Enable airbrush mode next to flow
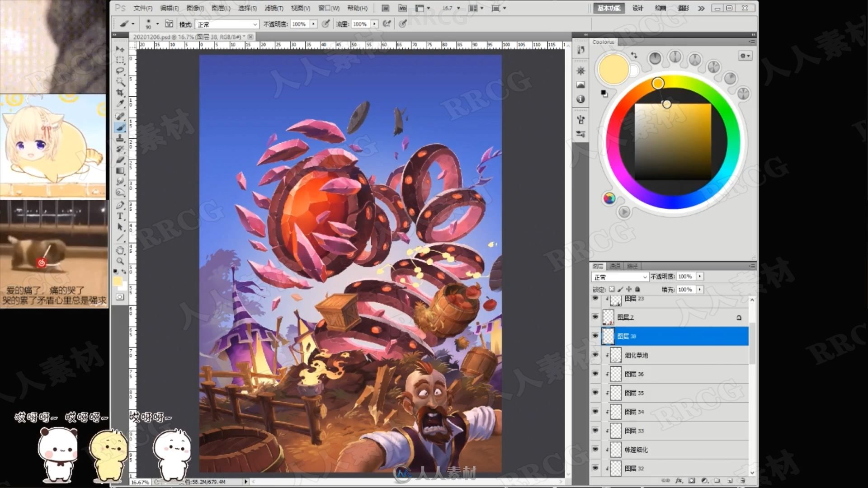868x488 pixels. point(387,23)
